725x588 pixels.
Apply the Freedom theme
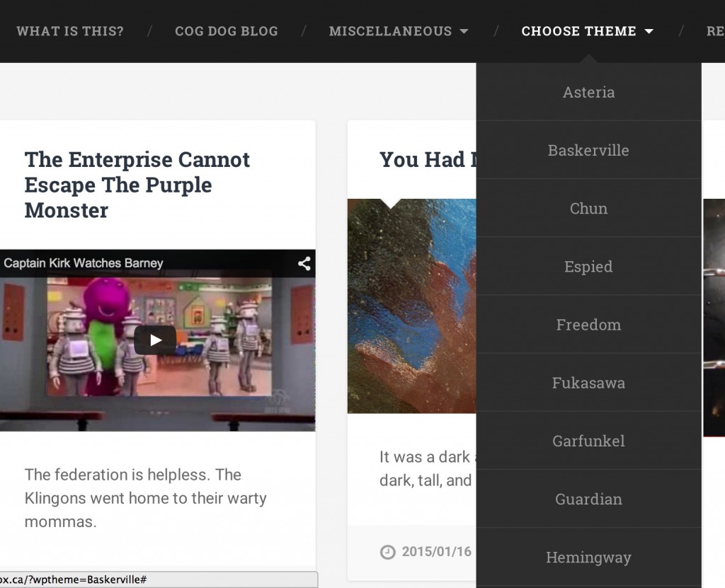588,325
